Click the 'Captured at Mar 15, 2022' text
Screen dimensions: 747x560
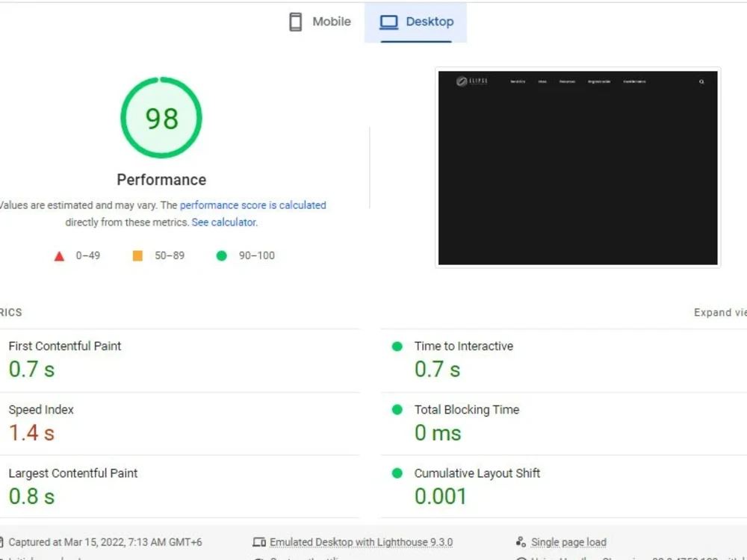[x=105, y=542]
